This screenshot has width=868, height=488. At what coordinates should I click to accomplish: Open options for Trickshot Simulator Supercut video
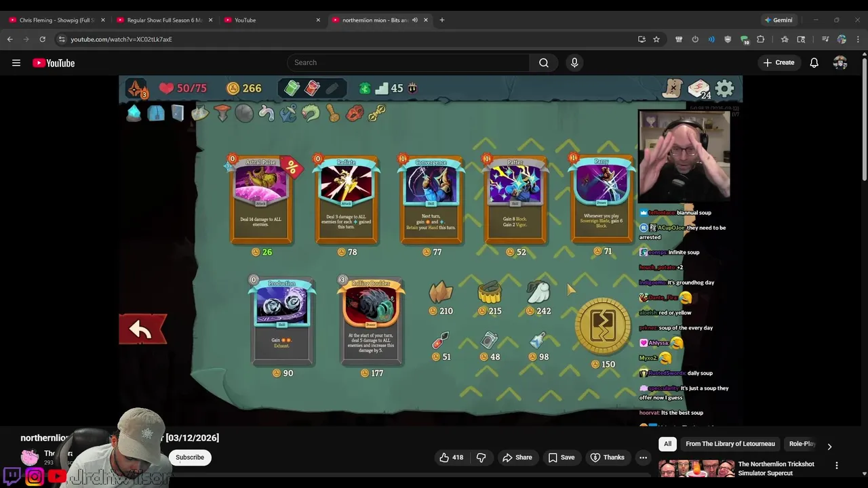pos(837,465)
